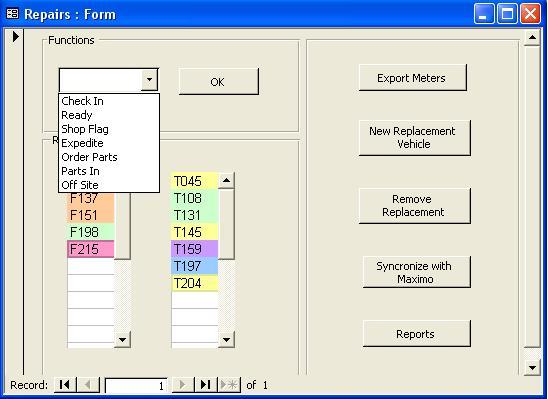Select the pink F215 list item
Viewport: 548px width, 399px height.
(91, 249)
